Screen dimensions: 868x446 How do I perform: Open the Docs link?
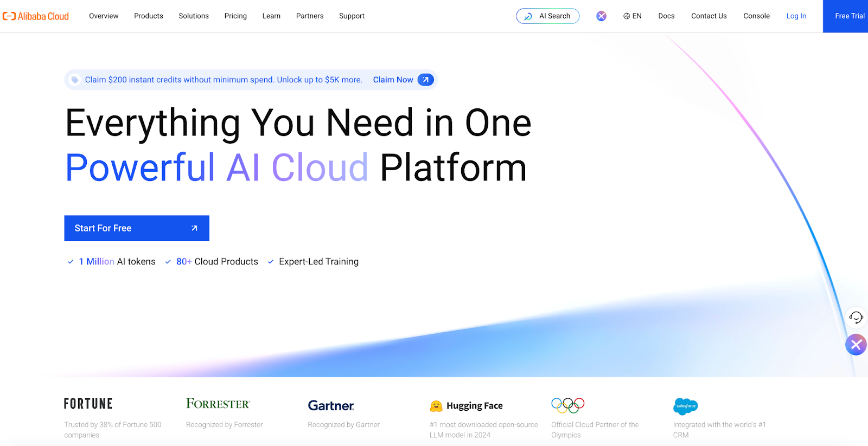tap(666, 16)
